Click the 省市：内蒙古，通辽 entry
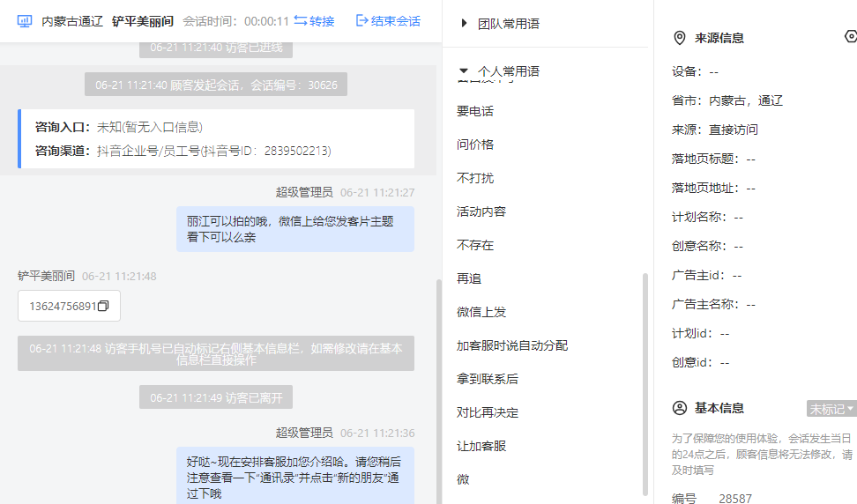The width and height of the screenshot is (857, 504). (727, 100)
